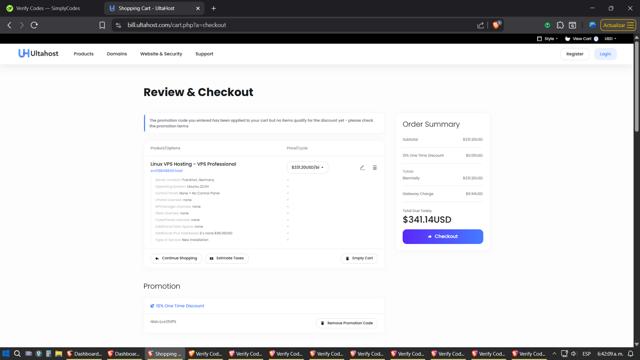
Task: Click the Login button
Action: coord(605,54)
